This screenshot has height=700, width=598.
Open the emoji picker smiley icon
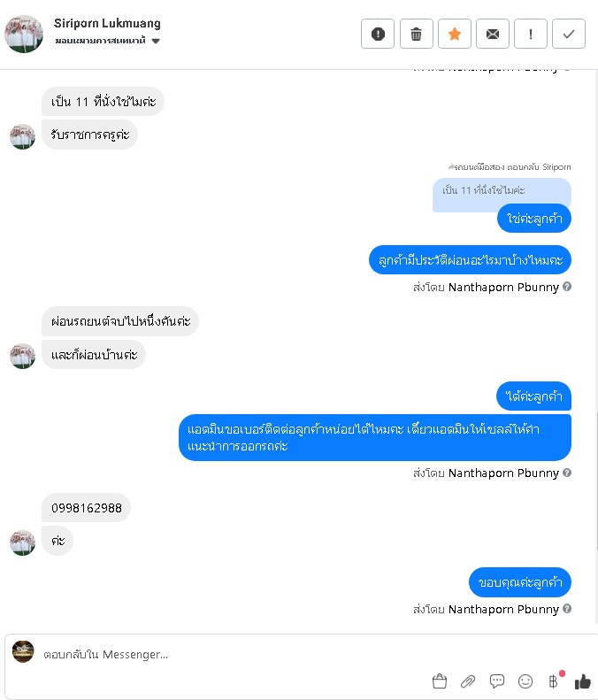click(x=525, y=681)
